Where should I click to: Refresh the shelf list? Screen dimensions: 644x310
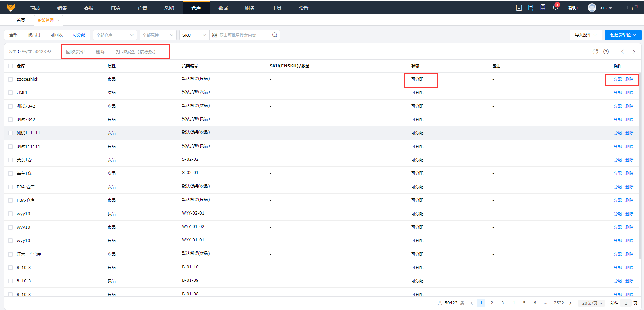(x=595, y=52)
